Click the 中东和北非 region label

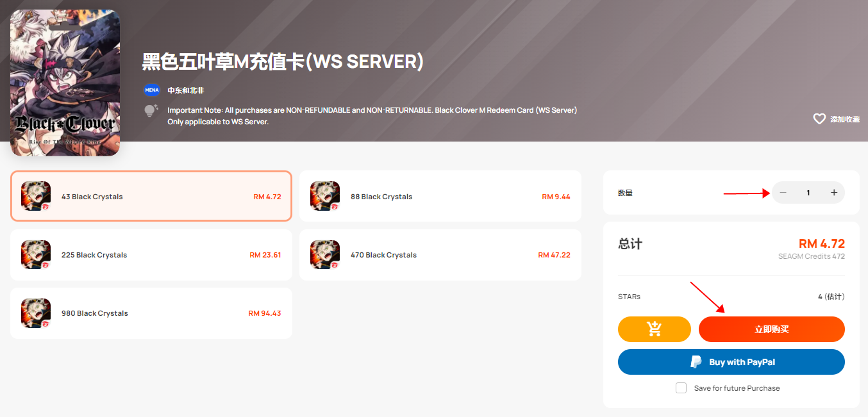tap(186, 90)
